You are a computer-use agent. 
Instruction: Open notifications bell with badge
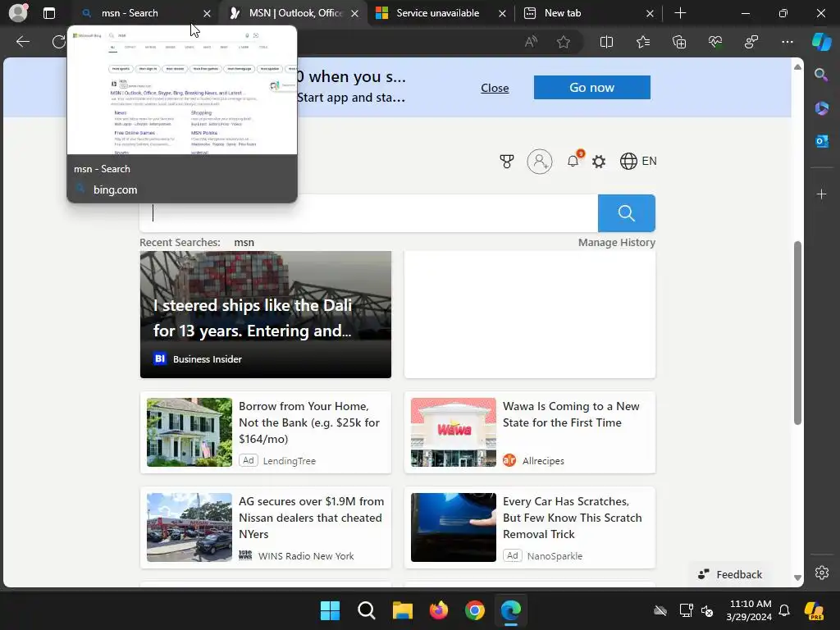pos(573,161)
